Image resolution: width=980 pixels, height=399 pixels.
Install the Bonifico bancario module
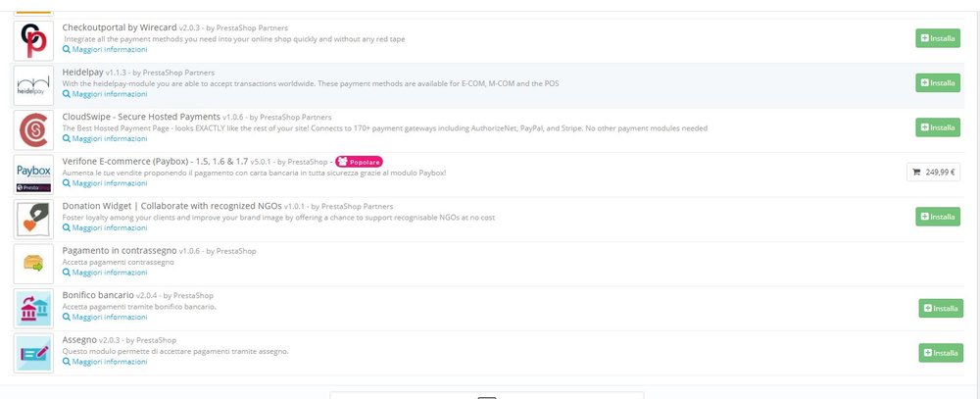click(x=941, y=308)
